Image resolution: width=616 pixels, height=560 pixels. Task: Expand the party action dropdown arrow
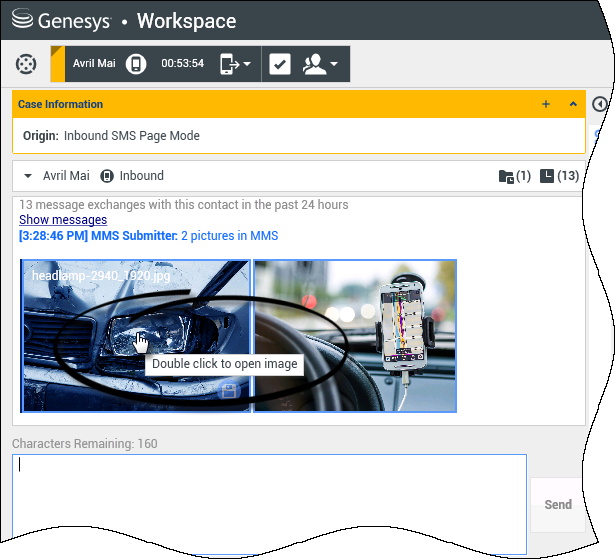(x=334, y=64)
